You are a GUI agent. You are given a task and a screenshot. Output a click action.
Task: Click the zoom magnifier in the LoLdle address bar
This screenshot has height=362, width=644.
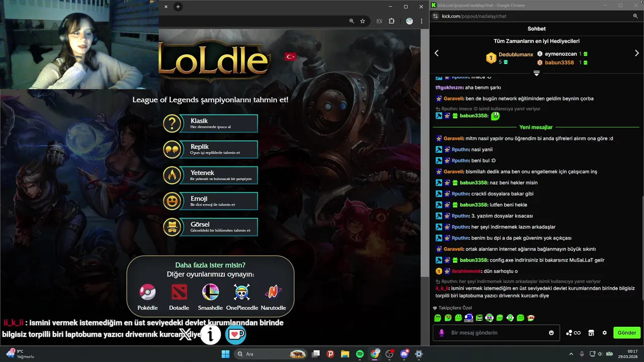point(352,21)
